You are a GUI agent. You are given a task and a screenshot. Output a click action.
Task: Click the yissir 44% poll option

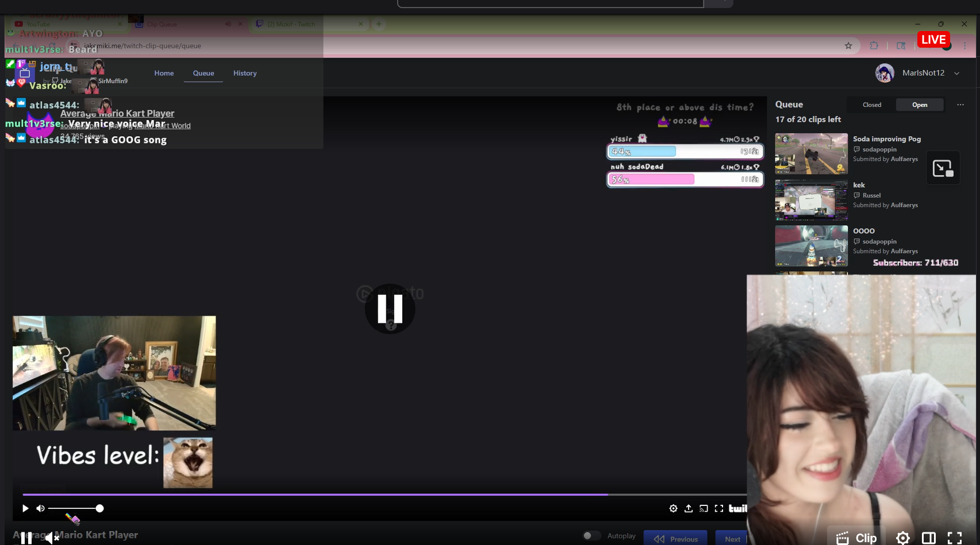point(685,151)
